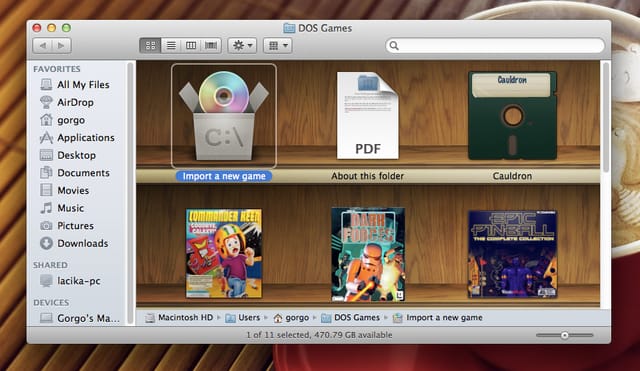Open Documents in the sidebar
The width and height of the screenshot is (640, 371).
point(75,173)
